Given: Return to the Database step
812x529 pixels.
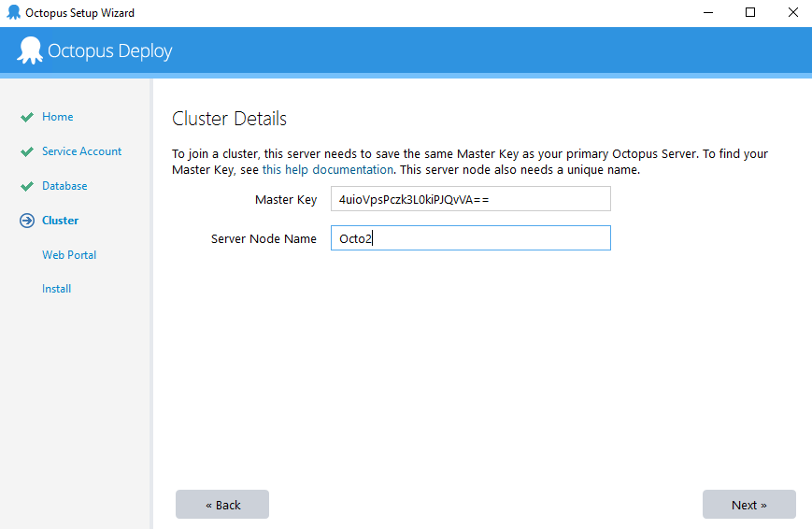Looking at the screenshot, I should [x=64, y=186].
